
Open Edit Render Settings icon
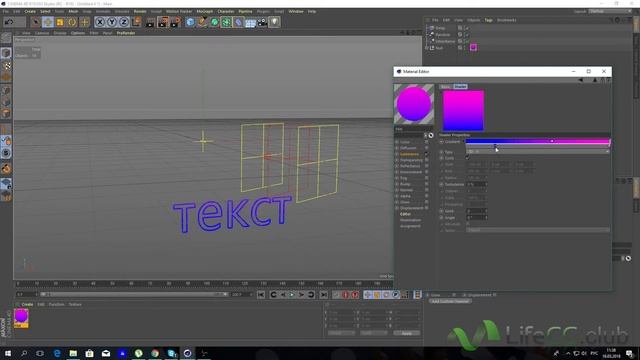(176, 22)
